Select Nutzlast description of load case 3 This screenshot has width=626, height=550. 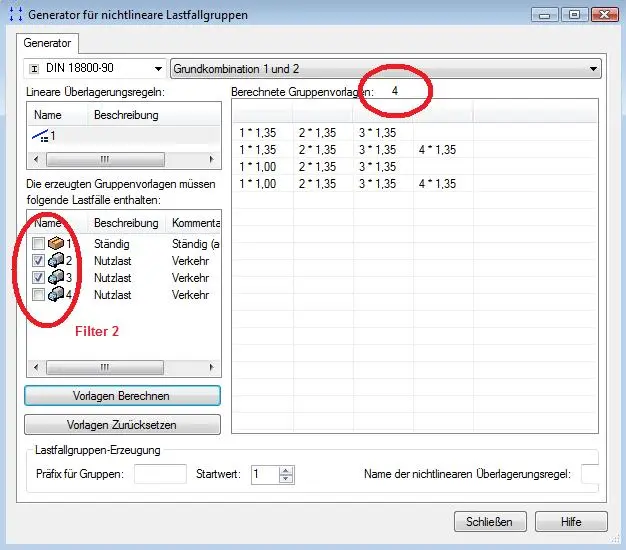pos(113,278)
